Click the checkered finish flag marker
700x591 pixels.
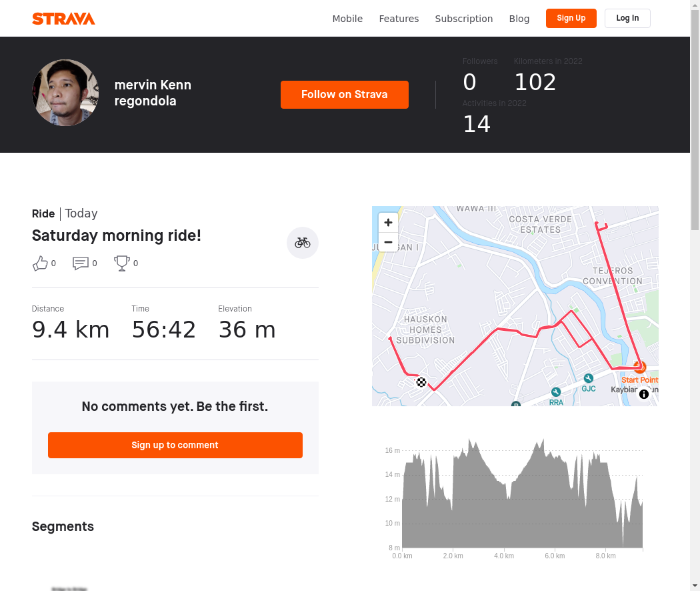pos(421,382)
